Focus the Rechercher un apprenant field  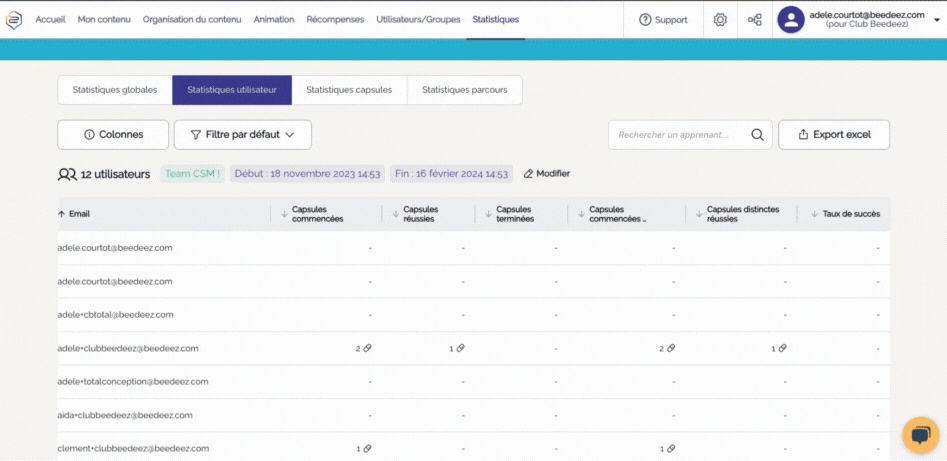[677, 135]
